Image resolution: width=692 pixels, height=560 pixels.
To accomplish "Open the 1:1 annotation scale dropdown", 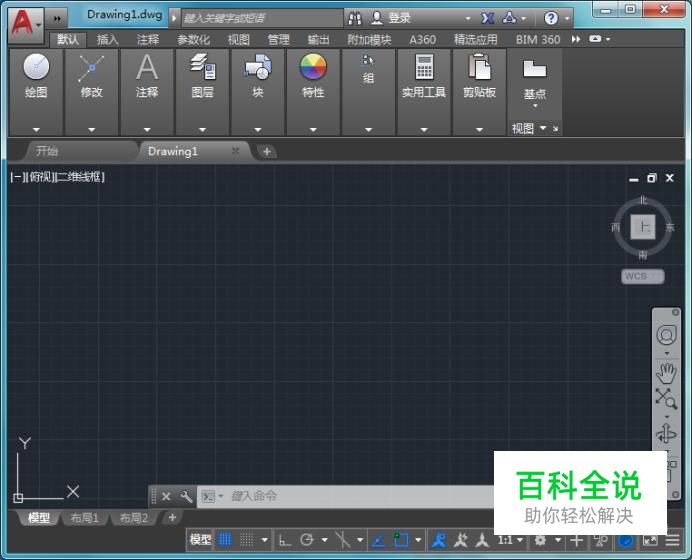I will 511,540.
